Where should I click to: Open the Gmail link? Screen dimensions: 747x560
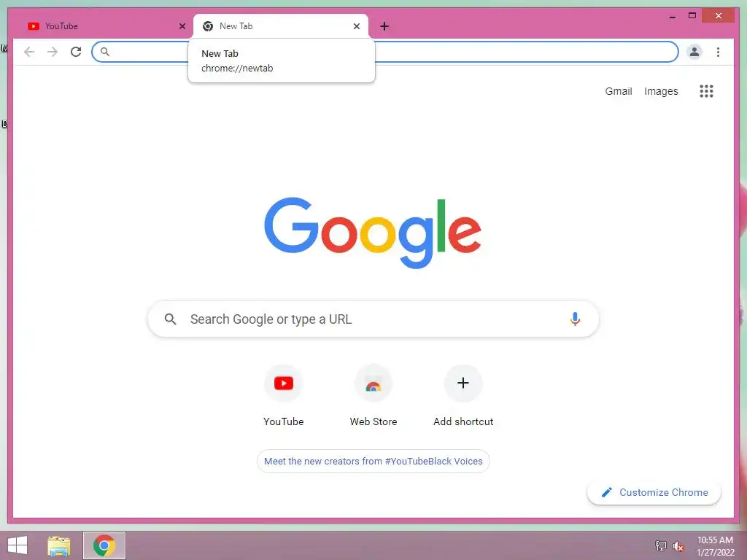(x=619, y=91)
